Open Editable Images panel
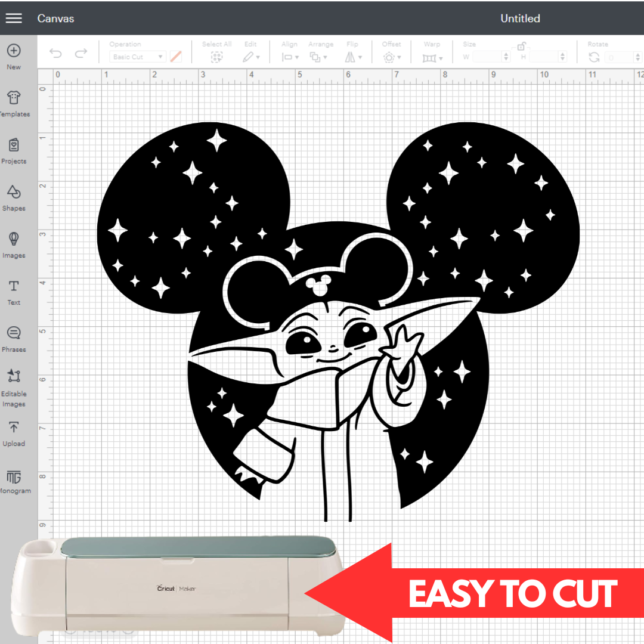 (14, 388)
